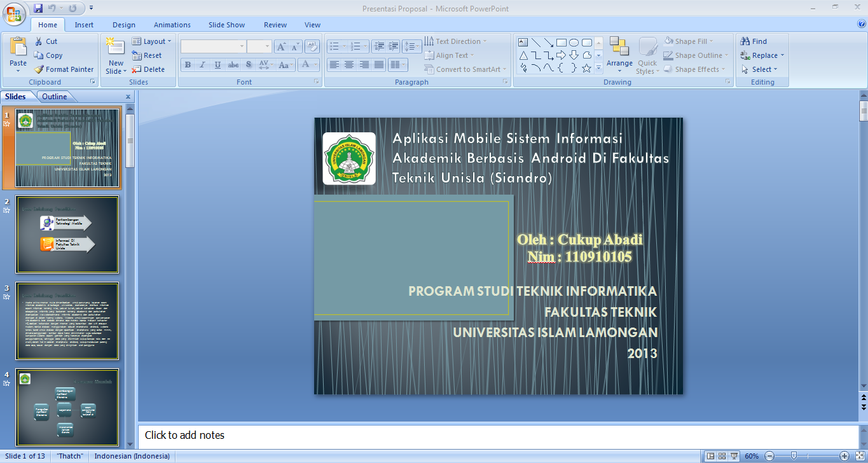Open the Insert ribbon tab
Viewport: 868px width, 463px height.
tap(84, 25)
